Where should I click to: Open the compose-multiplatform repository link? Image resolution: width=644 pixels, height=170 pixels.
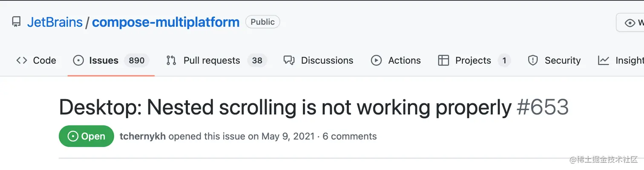coord(166,22)
